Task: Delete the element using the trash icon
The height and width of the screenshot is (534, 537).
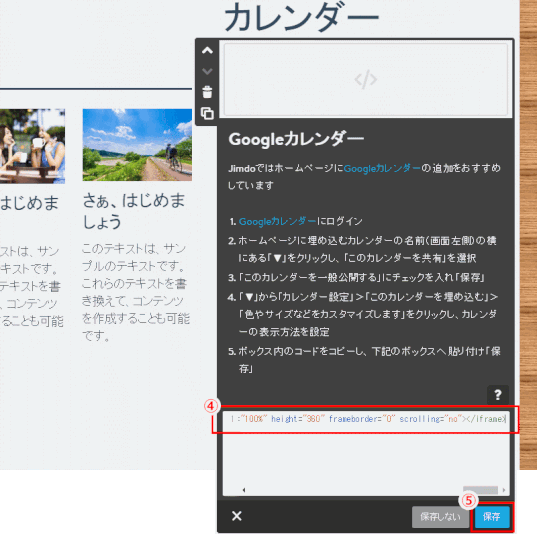Action: click(x=207, y=92)
